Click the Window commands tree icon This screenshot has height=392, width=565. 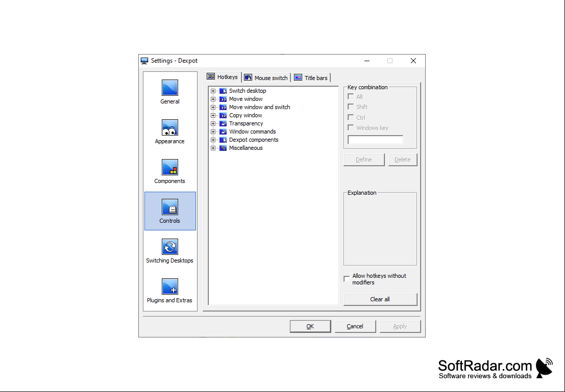[223, 132]
